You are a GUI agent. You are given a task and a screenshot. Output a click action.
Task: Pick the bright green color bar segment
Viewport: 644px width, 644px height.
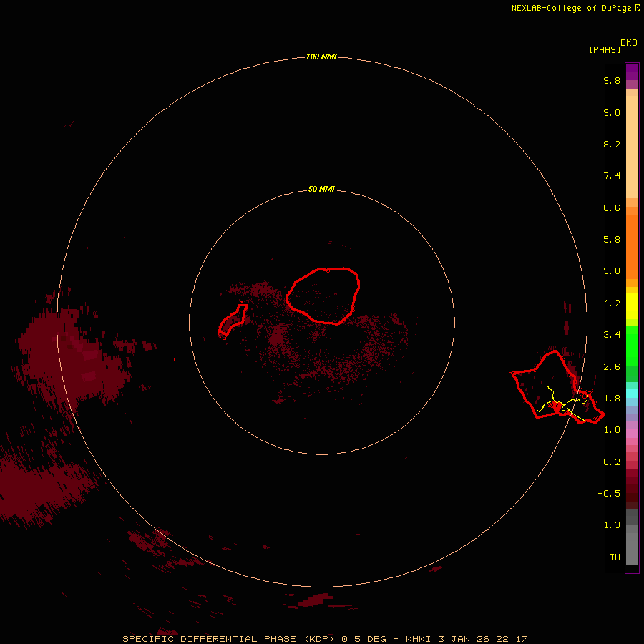(x=632, y=346)
